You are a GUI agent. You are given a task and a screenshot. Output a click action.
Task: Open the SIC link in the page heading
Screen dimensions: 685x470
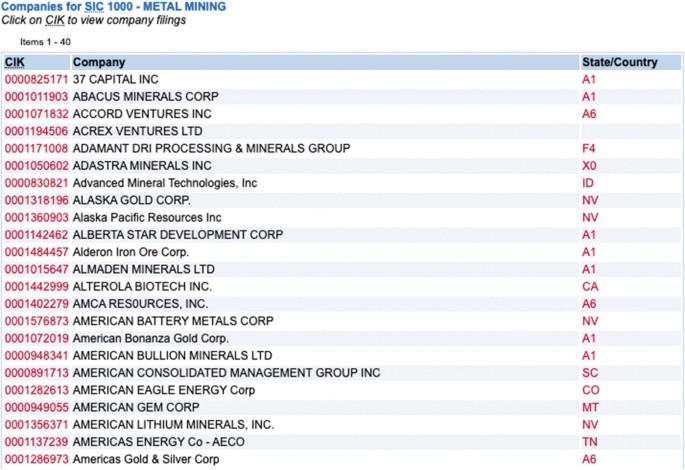coord(94,7)
